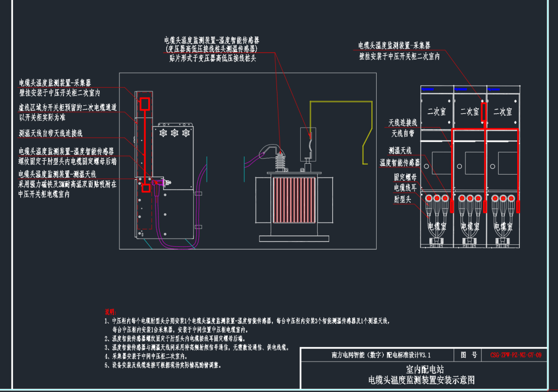The image size is (558, 392).
Task: Select the transformer's ribbed bushing insulator
Action: (281, 162)
